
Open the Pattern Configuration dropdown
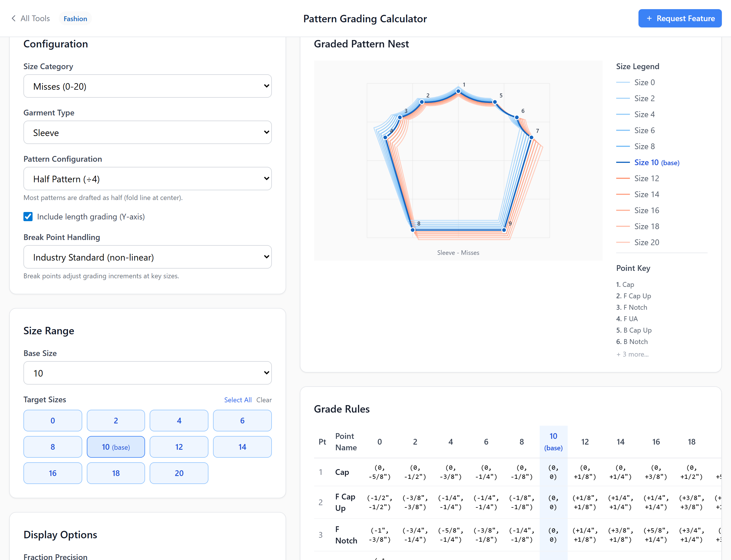click(148, 179)
